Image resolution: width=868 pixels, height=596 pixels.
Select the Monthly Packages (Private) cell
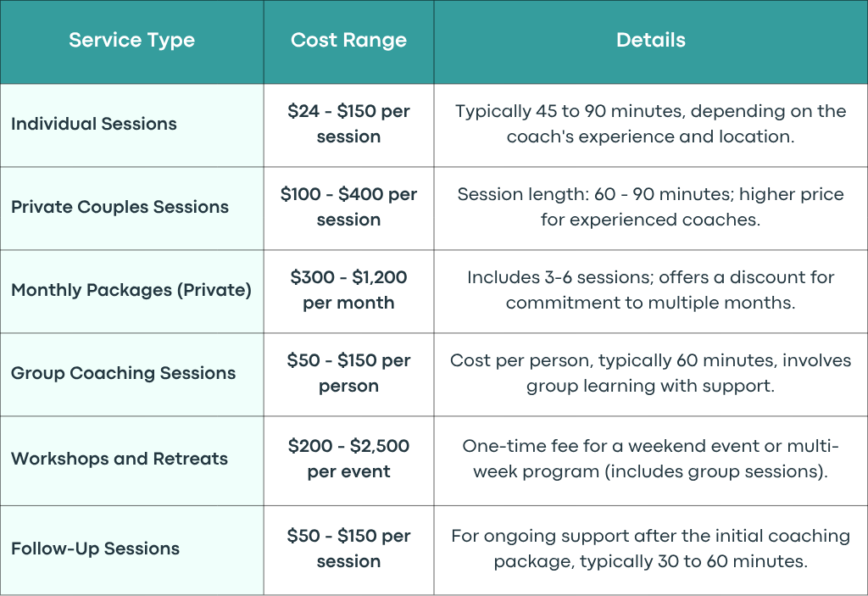(x=131, y=290)
